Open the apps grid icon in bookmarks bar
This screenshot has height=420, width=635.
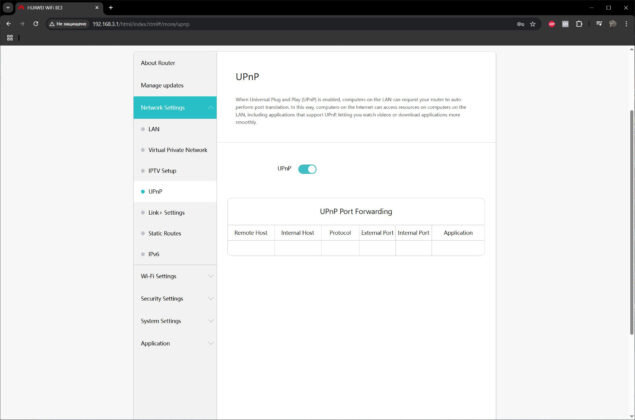tap(10, 38)
